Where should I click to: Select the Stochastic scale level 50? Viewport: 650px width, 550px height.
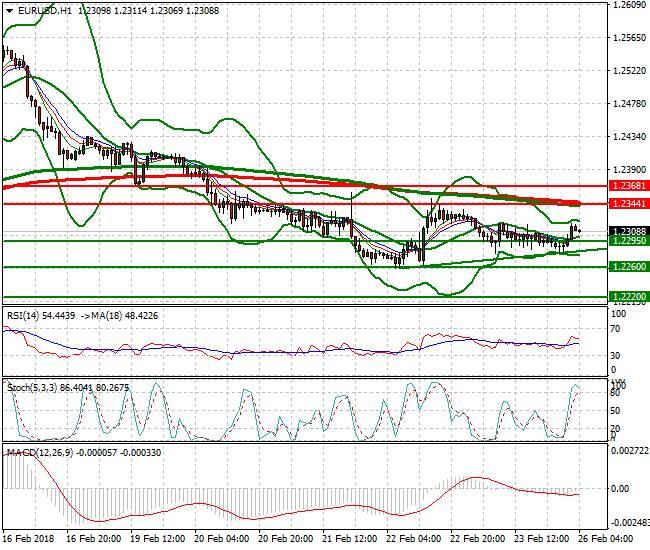click(x=616, y=411)
